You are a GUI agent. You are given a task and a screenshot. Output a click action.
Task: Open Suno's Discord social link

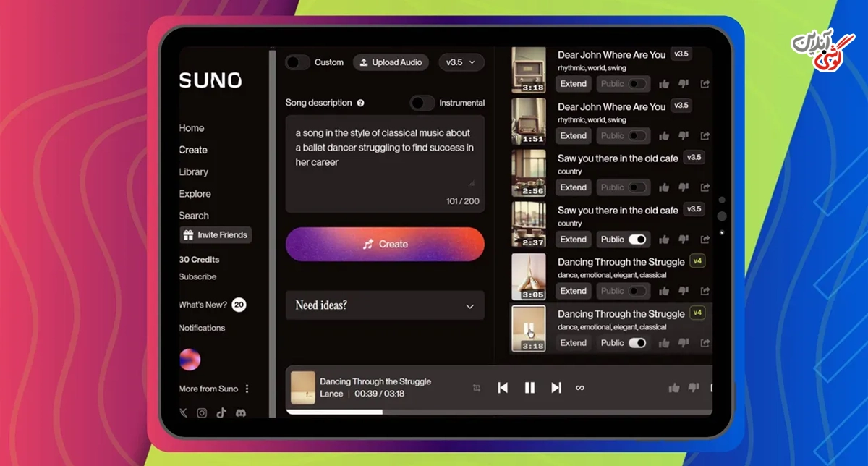tap(241, 413)
